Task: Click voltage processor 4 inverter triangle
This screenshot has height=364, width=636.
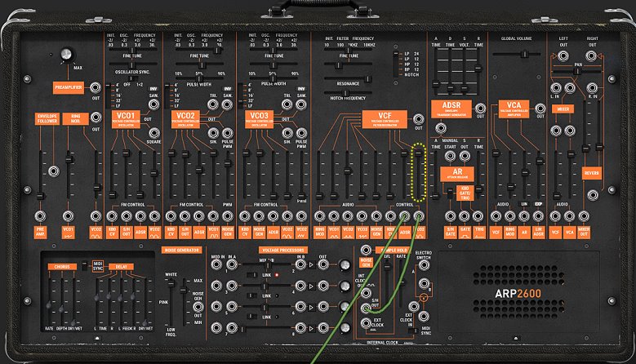Action: pyautogui.click(x=312, y=286)
